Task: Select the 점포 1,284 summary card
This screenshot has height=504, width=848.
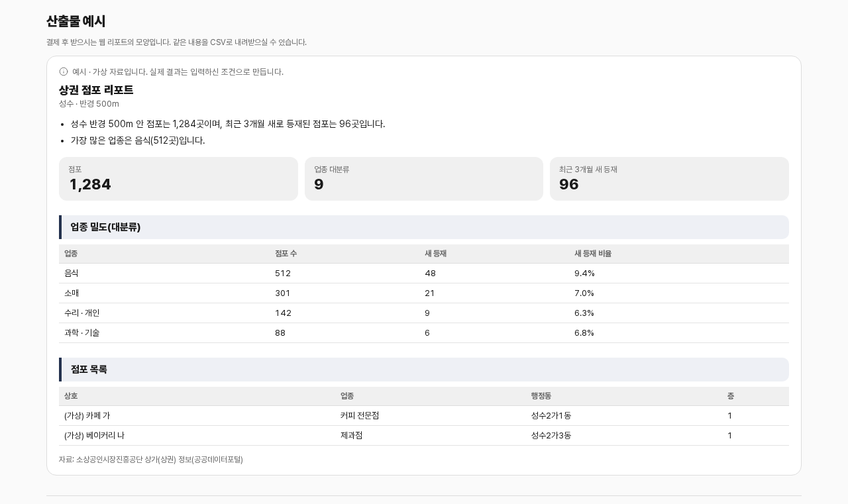Action: click(178, 179)
